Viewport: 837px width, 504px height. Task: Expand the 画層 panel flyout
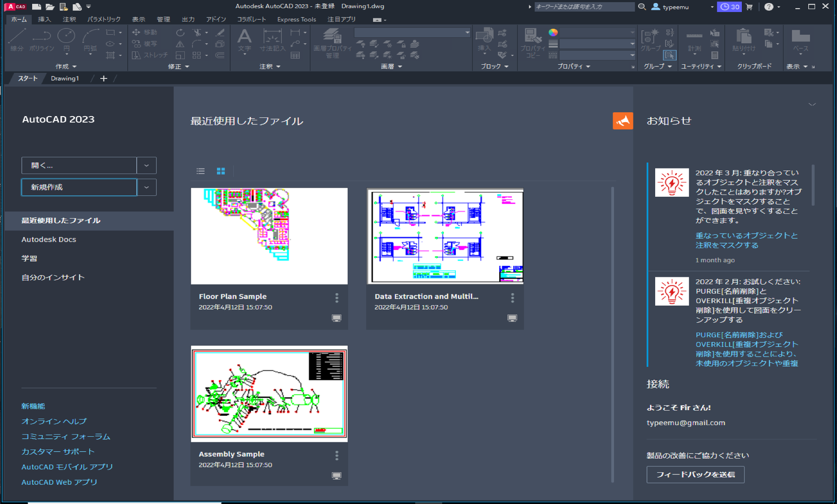tap(391, 66)
